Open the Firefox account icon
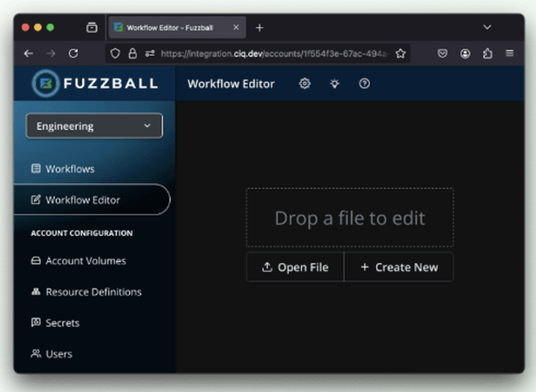Viewport: 536px width, 392px height. point(465,54)
